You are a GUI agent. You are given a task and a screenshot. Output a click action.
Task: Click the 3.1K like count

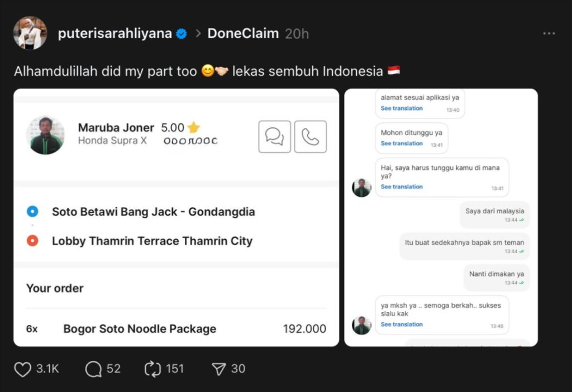(x=47, y=369)
